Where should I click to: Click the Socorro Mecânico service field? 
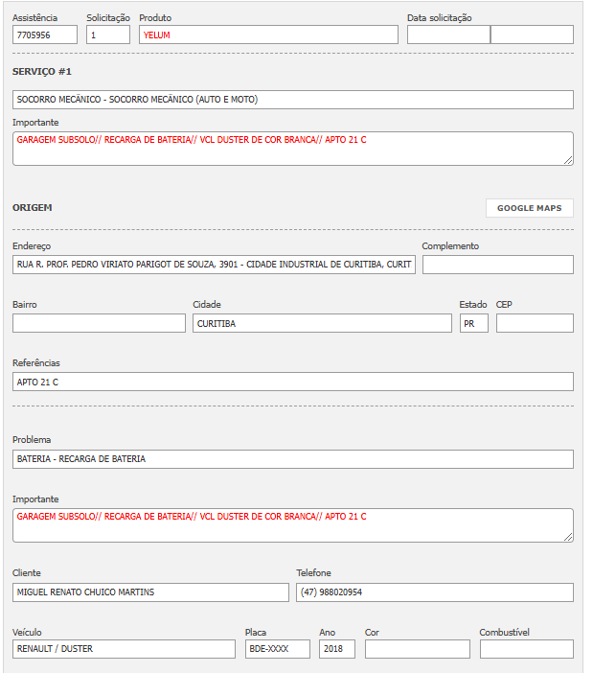pos(292,100)
